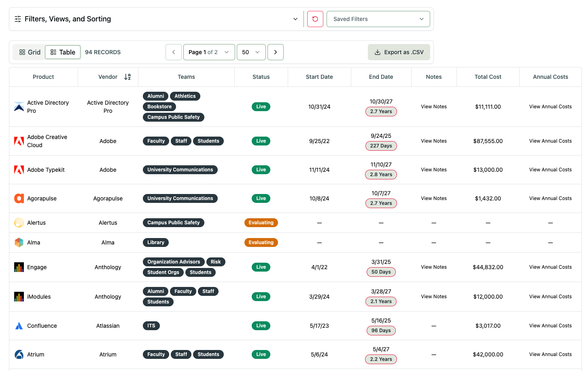
Task: Go to the next page with the arrow
Action: pos(276,52)
